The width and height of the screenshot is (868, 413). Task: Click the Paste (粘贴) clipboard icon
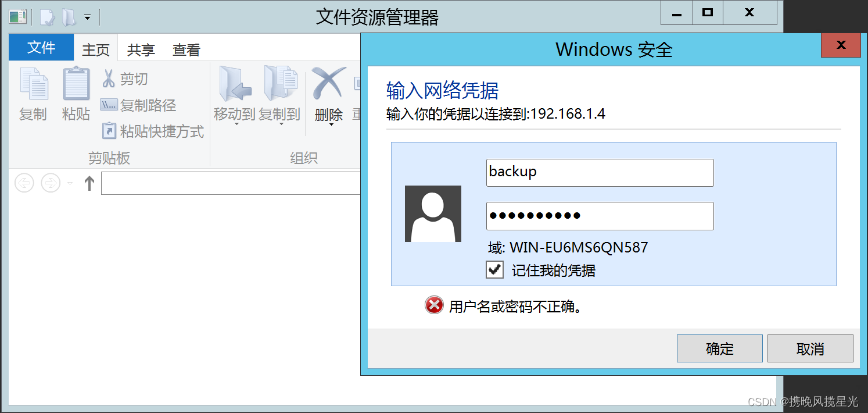pos(76,84)
